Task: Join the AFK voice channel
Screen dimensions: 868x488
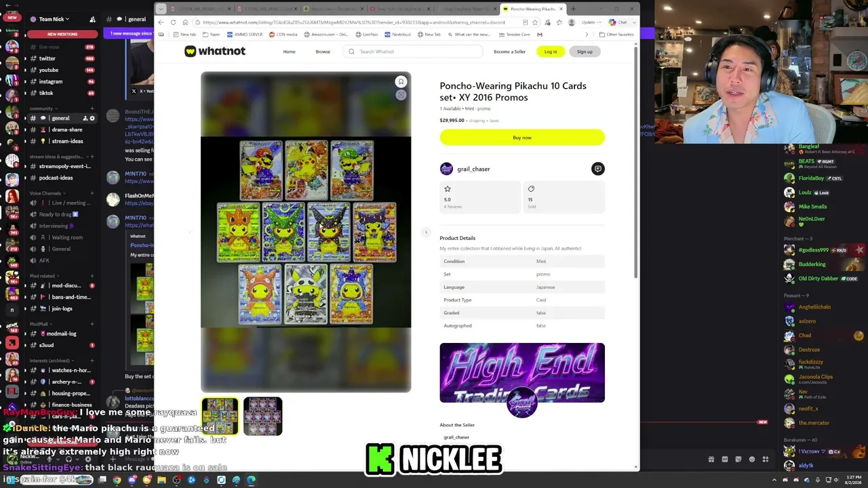Action: pyautogui.click(x=61, y=260)
